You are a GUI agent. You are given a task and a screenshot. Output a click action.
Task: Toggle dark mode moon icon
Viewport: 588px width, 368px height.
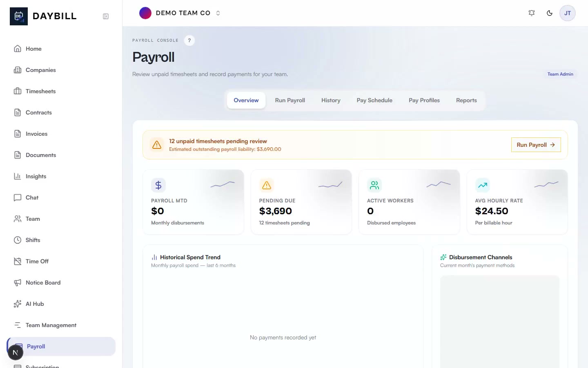[550, 13]
